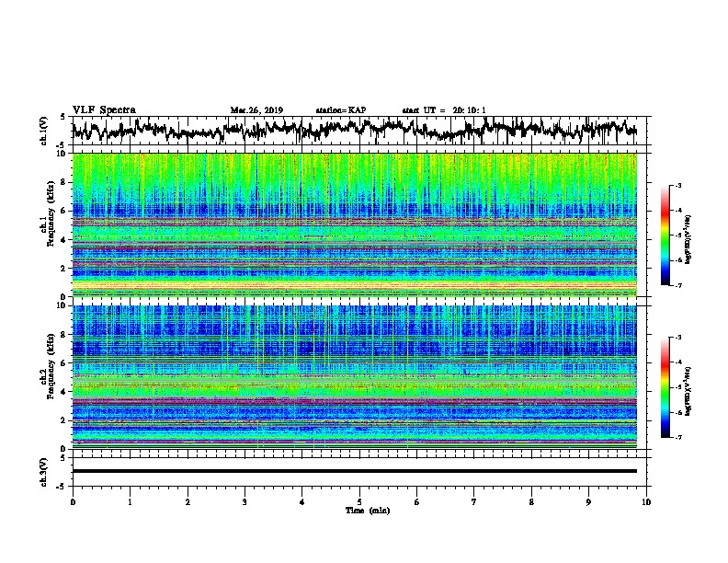Click the upper color bar's log(PSD) label

(x=688, y=240)
